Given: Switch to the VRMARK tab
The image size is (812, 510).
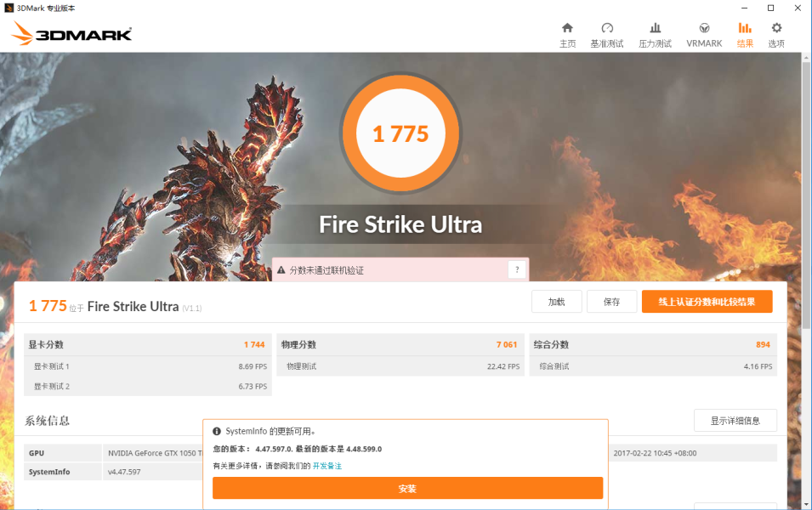Looking at the screenshot, I should pos(704,35).
